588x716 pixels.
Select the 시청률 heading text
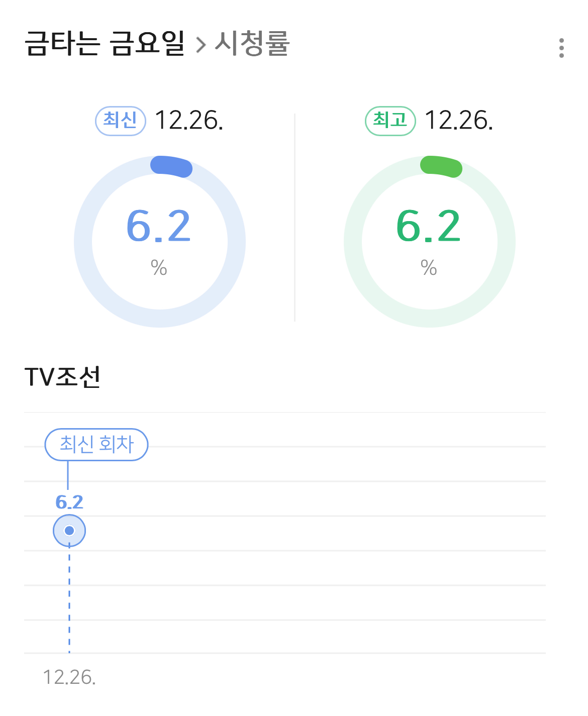(x=252, y=43)
